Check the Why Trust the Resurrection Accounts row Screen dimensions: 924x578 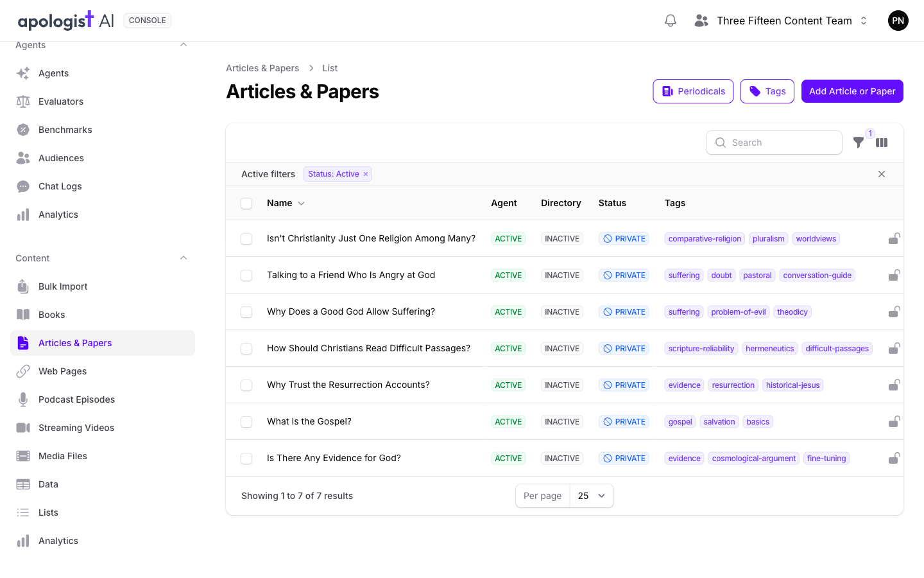tap(246, 385)
